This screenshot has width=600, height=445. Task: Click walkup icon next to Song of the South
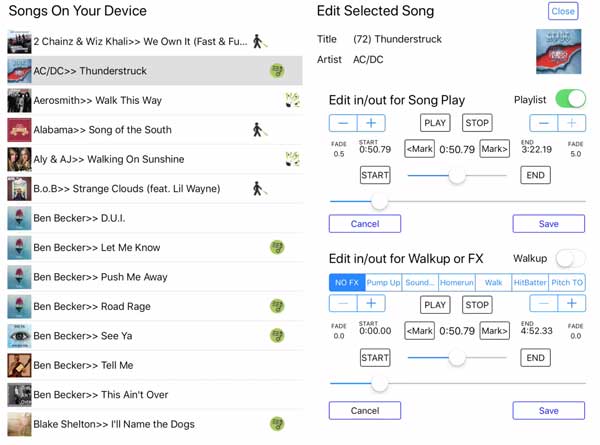[259, 130]
